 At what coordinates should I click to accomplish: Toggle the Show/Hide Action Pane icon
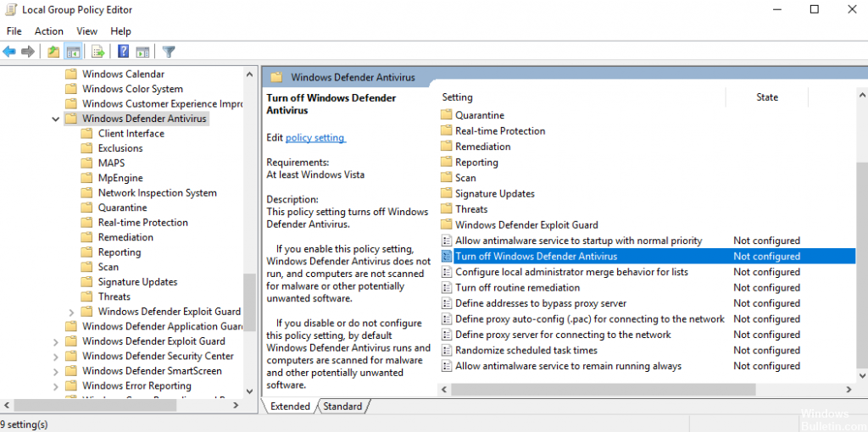(x=142, y=52)
